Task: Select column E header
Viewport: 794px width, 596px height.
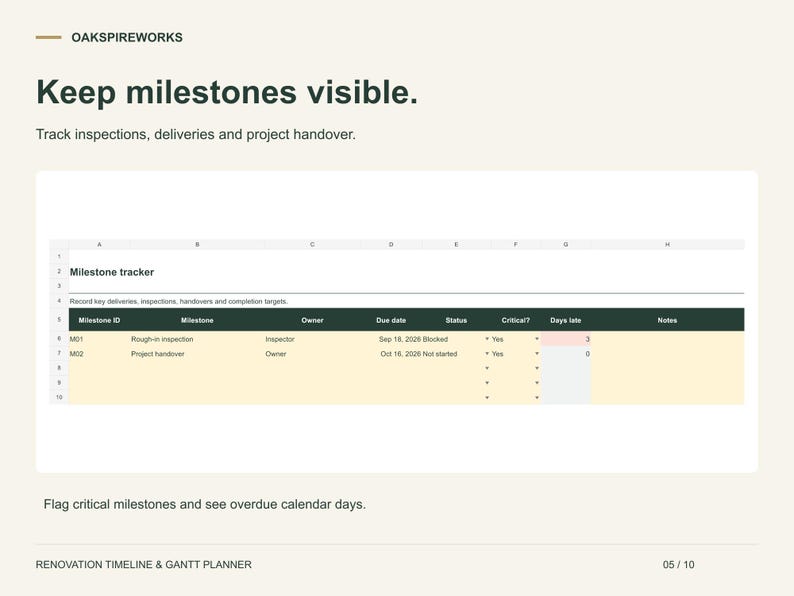Action: click(x=456, y=245)
